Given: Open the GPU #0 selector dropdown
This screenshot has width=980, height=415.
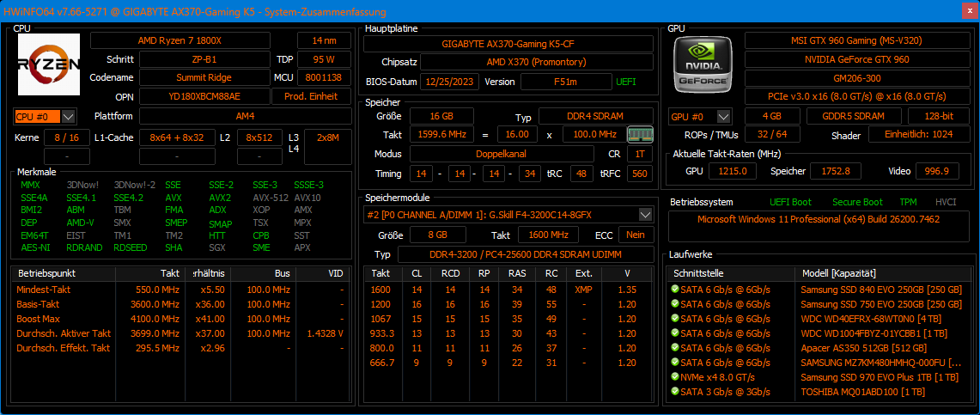Looking at the screenshot, I should click(x=724, y=116).
